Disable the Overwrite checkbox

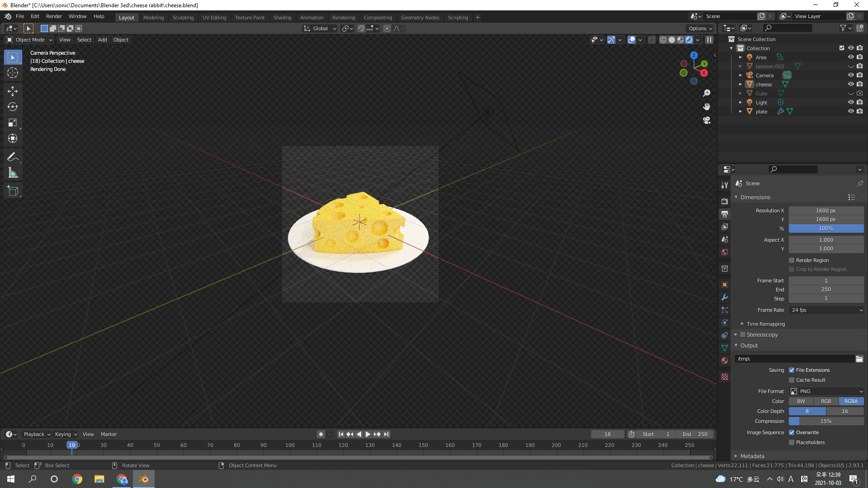pos(792,432)
